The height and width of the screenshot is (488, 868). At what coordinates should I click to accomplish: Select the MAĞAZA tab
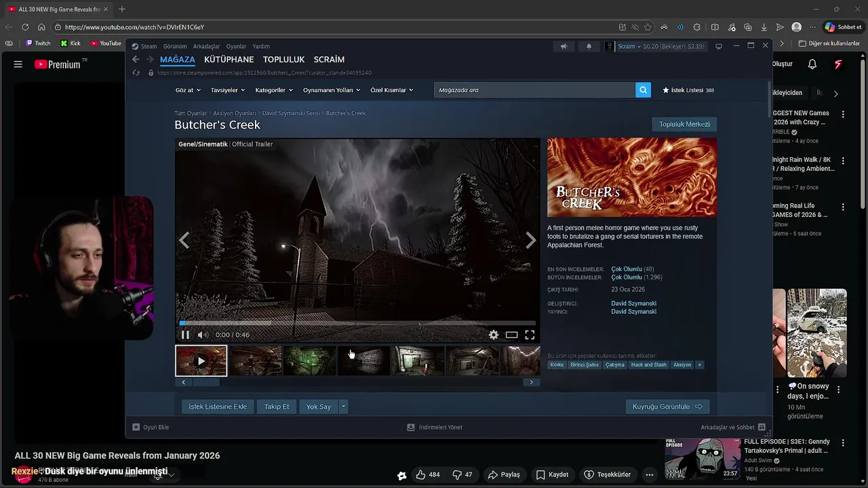point(178,60)
